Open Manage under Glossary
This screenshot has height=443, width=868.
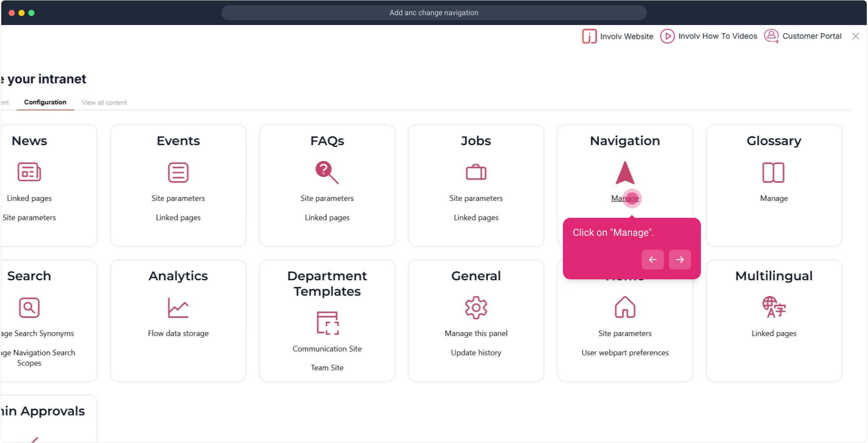point(774,198)
